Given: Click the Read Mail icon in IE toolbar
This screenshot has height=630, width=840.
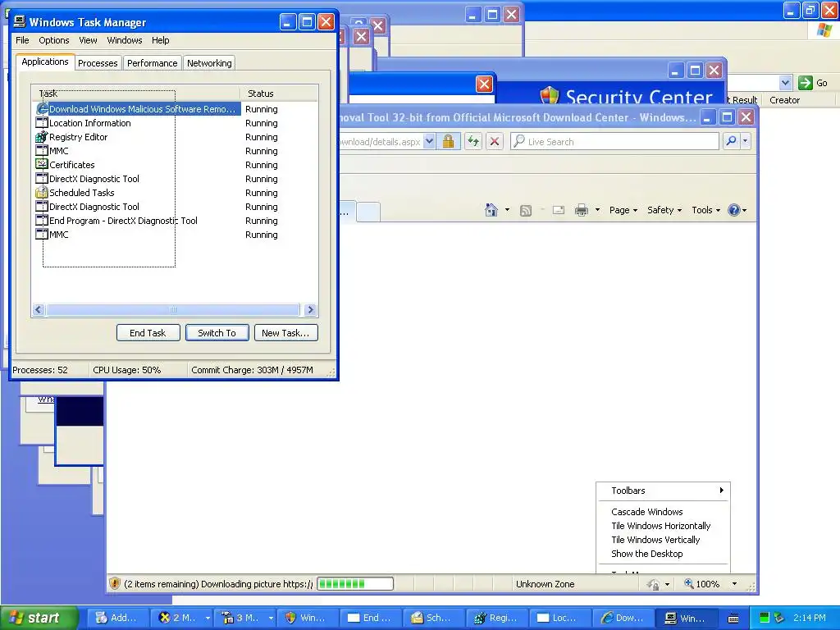Looking at the screenshot, I should point(558,210).
